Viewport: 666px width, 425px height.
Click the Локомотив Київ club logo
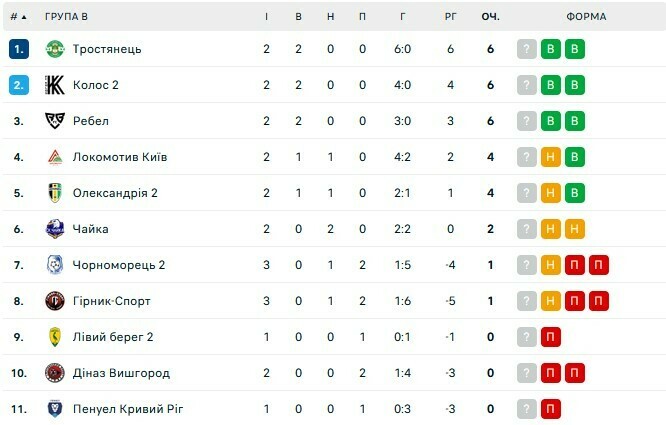[55, 157]
